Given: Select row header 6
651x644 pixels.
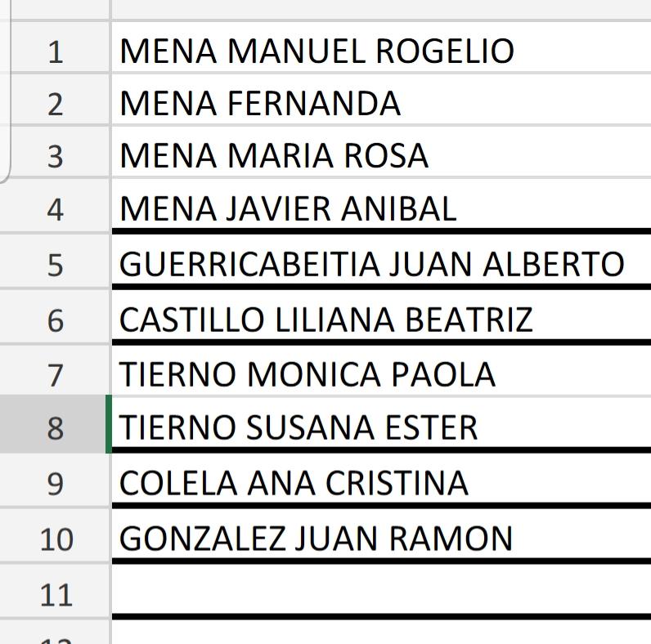Looking at the screenshot, I should pyautogui.click(x=55, y=317).
